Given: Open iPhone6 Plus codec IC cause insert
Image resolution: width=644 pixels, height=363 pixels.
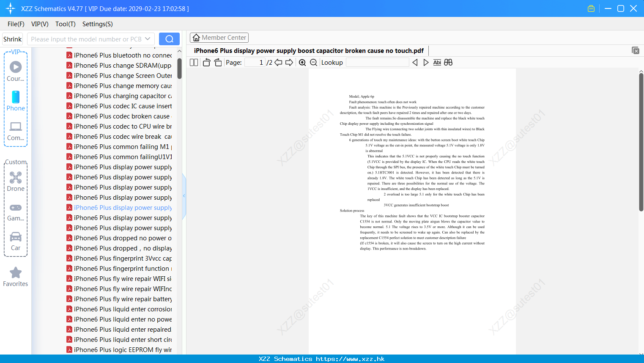Looking at the screenshot, I should [x=119, y=106].
